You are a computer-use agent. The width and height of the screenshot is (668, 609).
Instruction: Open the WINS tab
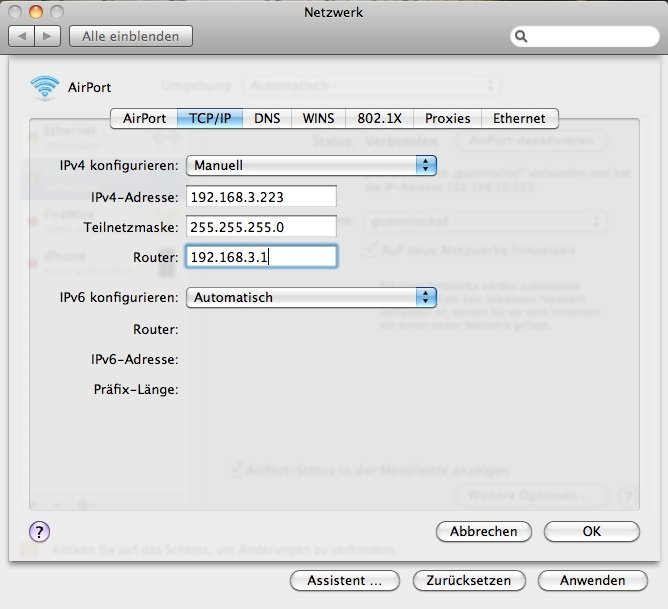[318, 118]
